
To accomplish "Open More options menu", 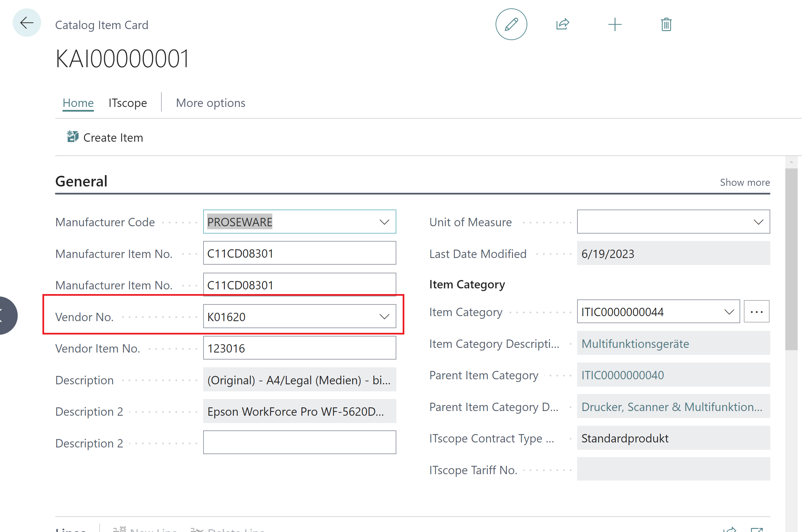I will (x=210, y=103).
